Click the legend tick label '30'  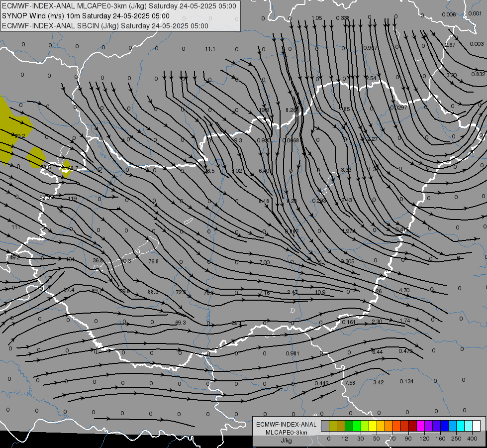[360, 439]
